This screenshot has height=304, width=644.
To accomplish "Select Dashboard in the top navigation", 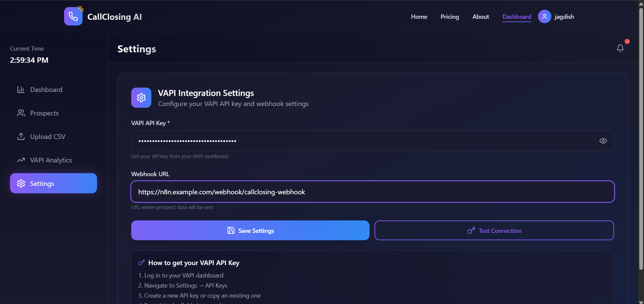I will [517, 17].
